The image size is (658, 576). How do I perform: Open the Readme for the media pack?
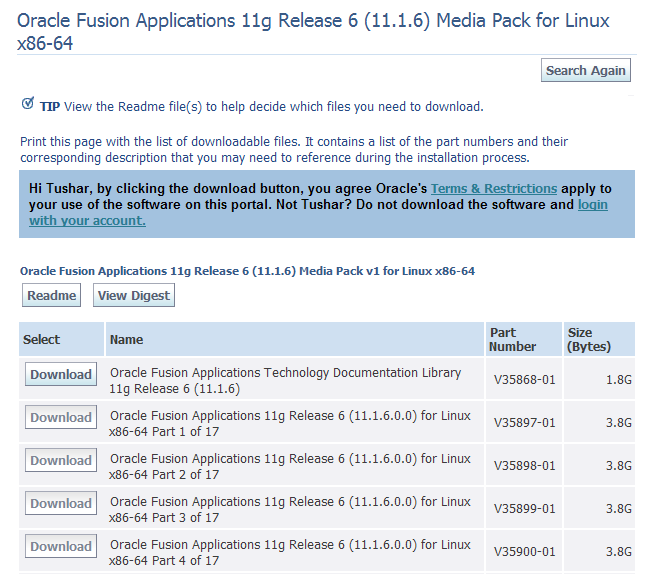pyautogui.click(x=51, y=295)
